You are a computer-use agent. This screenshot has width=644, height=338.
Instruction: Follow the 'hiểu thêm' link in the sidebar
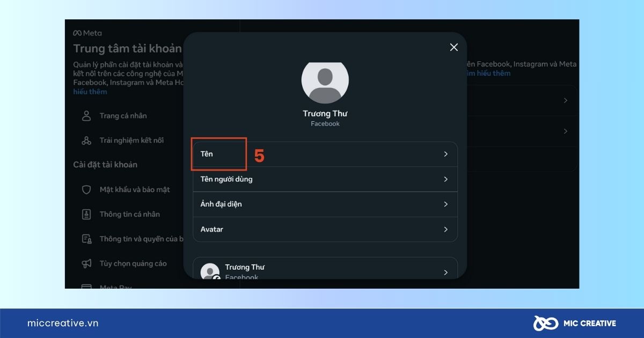tap(90, 92)
